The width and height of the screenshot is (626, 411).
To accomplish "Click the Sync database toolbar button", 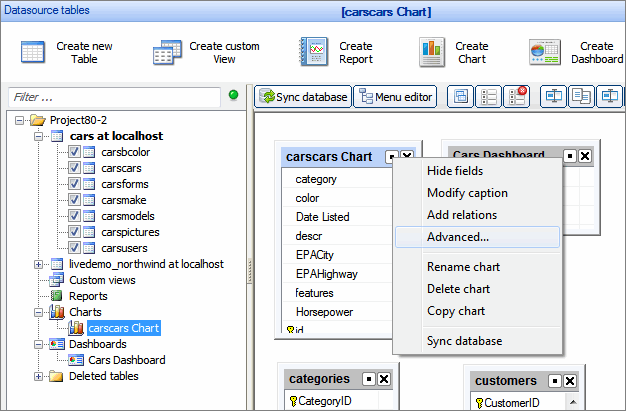I will click(x=303, y=97).
